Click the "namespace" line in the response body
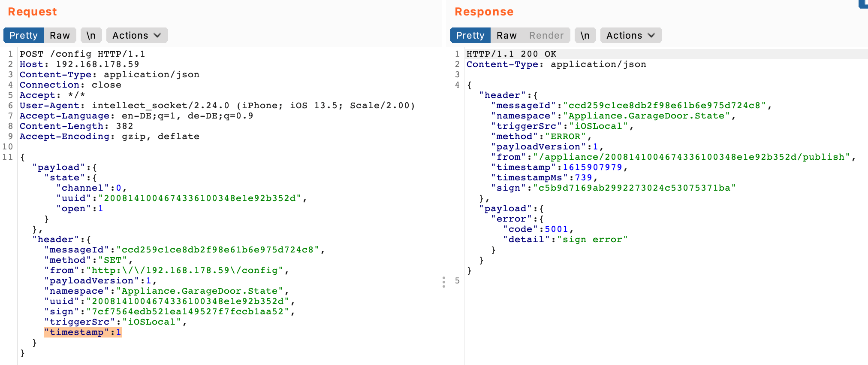 [613, 116]
